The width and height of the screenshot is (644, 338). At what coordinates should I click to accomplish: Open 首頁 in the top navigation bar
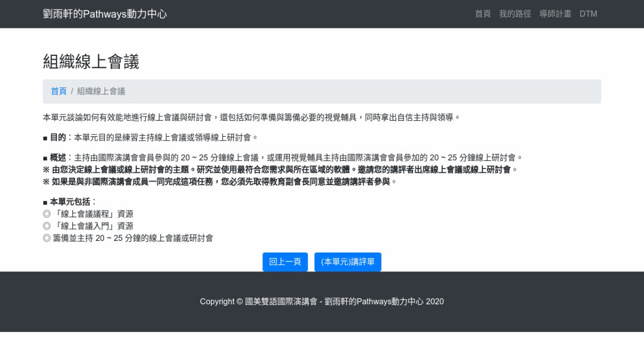[x=482, y=14]
